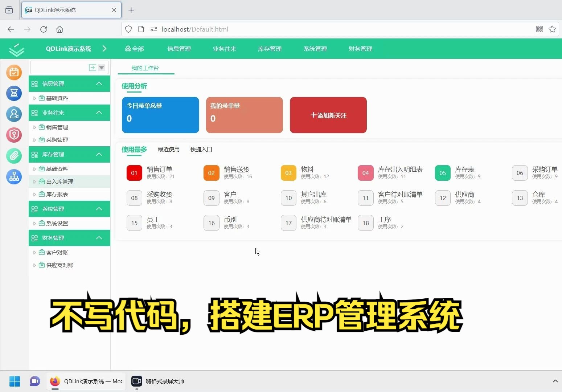Viewport: 562px width, 392px height.
Task: Open the 04 库存出入明细表 shortcut tile
Action: coord(390,173)
